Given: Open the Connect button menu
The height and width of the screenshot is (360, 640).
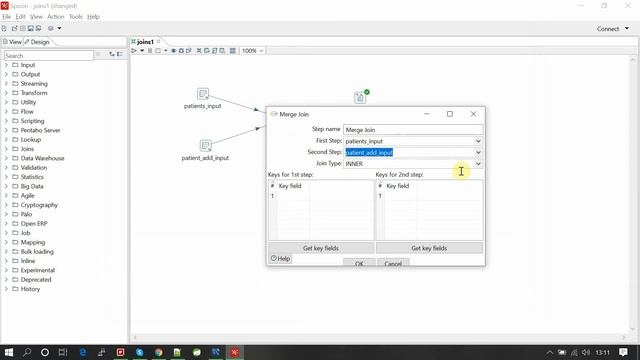Looking at the screenshot, I should [x=613, y=29].
